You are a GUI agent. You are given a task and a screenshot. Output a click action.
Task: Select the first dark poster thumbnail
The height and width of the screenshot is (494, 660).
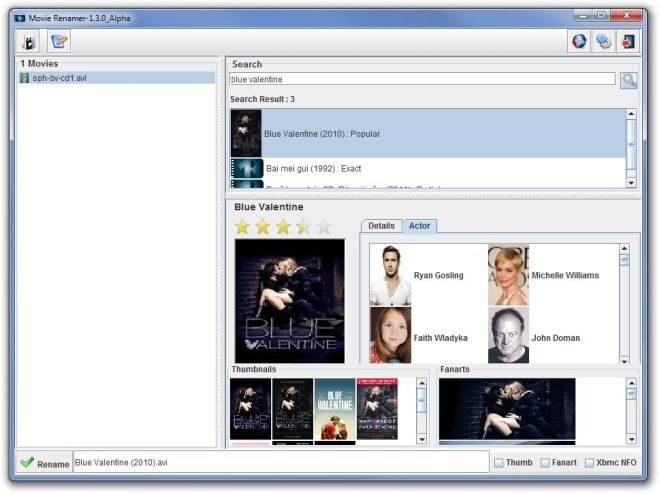(x=250, y=409)
